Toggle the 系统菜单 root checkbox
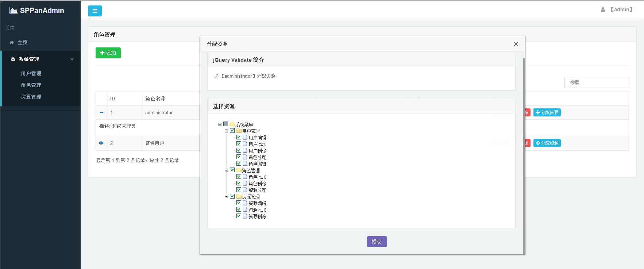Screen dimensions: 644x269 (x=225, y=124)
